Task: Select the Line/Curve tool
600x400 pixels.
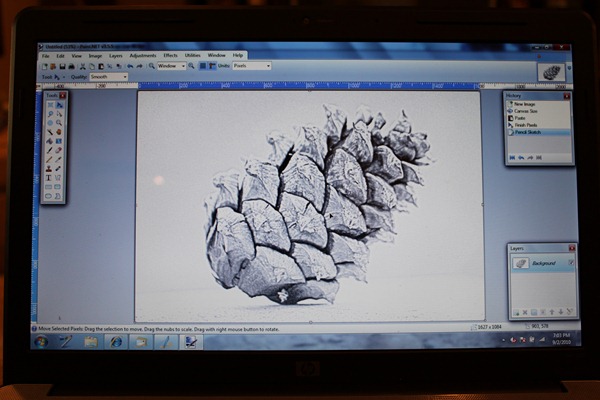Action: click(58, 178)
